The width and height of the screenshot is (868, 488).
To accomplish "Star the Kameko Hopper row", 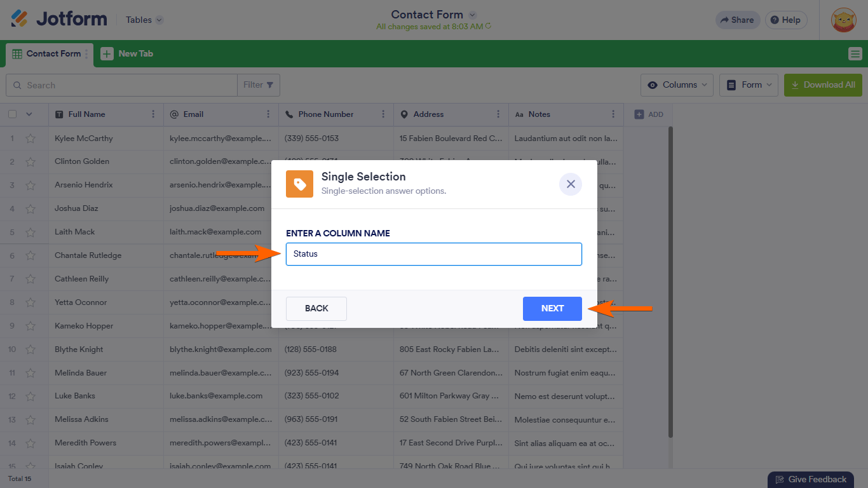I will tap(31, 327).
